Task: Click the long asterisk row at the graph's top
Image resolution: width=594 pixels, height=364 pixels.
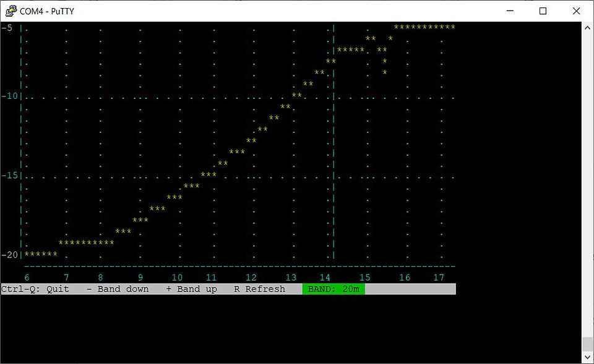Action: 424,27
